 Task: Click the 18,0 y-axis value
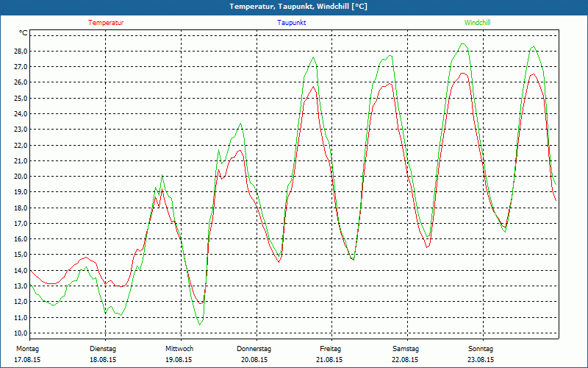[21, 208]
